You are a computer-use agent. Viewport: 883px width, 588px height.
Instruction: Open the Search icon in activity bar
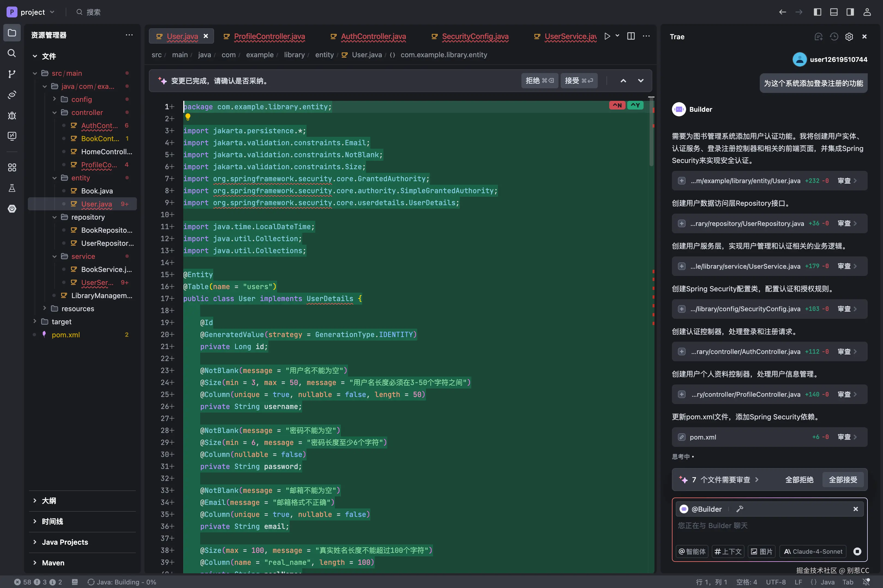click(x=12, y=53)
